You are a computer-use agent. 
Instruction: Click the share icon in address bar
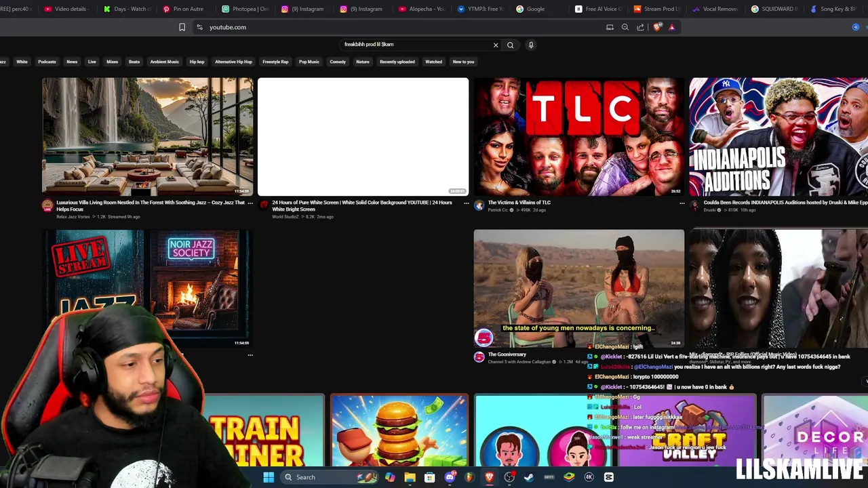(x=641, y=27)
